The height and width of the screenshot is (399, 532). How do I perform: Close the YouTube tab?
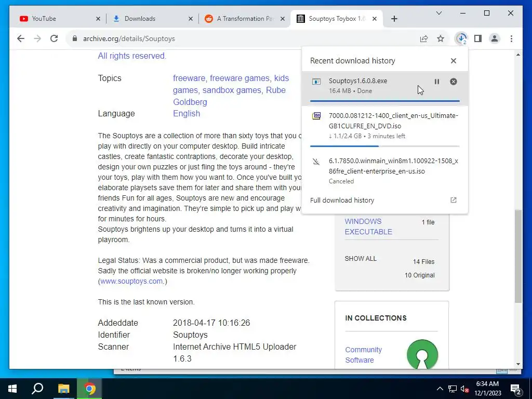(98, 19)
